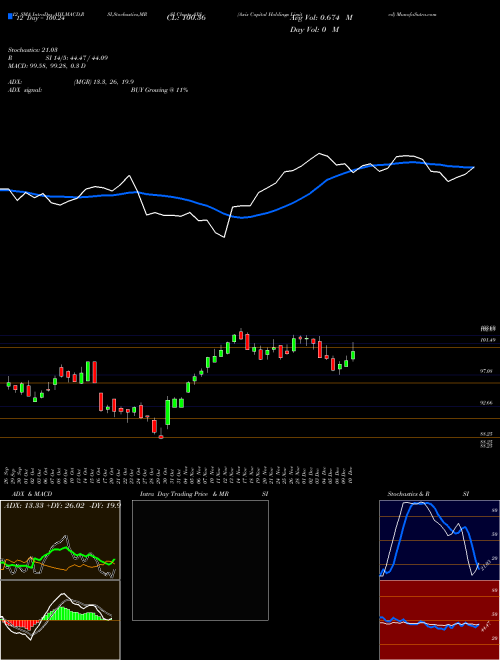Click the Stochastics & RSI panel heading
This screenshot has width=500, height=660.
coord(428,494)
